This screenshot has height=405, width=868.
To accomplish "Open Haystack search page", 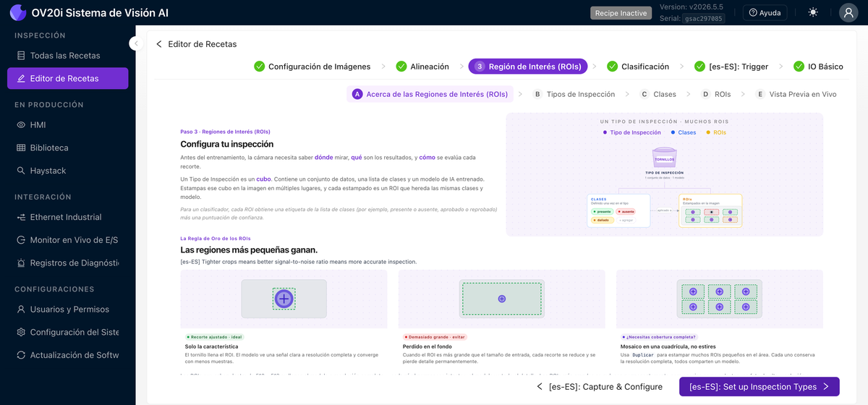I will tap(68, 171).
